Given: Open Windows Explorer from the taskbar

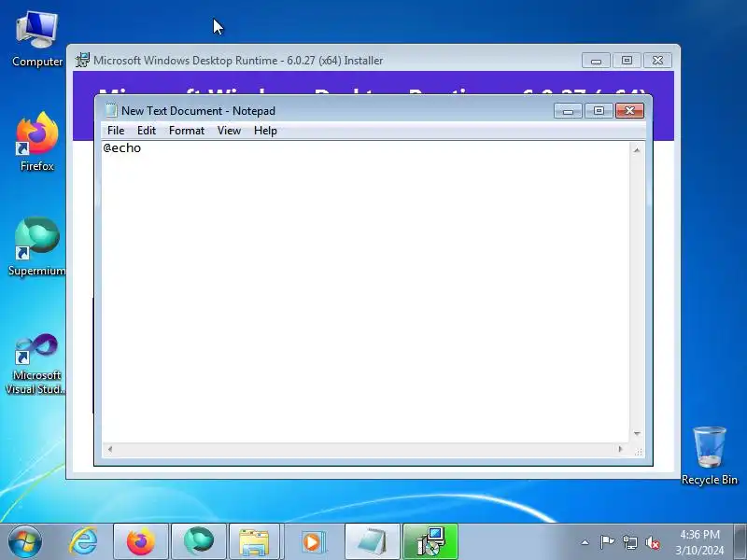Looking at the screenshot, I should click(254, 542).
